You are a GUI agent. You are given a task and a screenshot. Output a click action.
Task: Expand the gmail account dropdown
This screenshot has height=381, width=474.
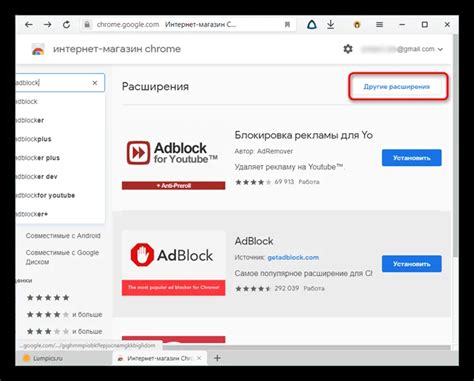click(440, 49)
